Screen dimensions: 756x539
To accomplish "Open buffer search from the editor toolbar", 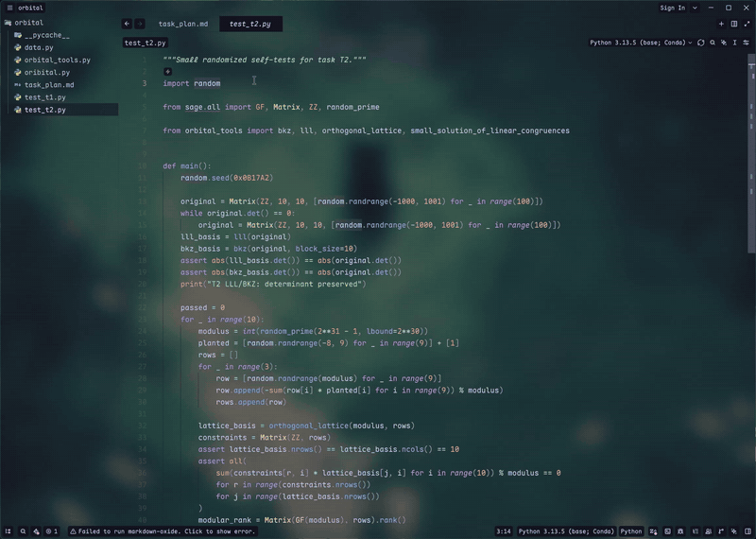I will [x=713, y=43].
